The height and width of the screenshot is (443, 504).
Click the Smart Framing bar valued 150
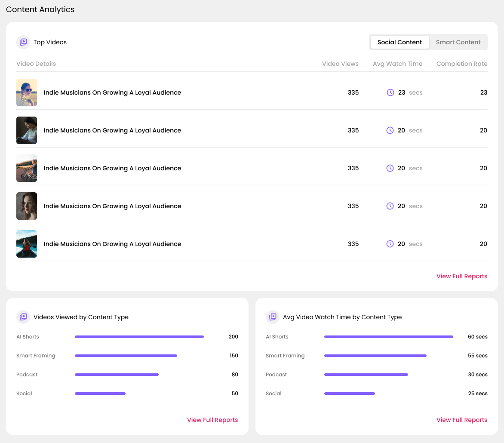tap(126, 356)
